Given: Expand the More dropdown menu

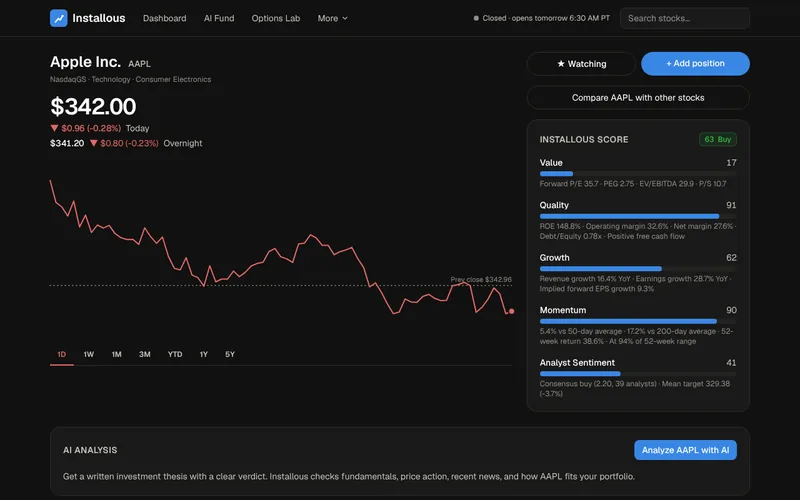Looking at the screenshot, I should [x=332, y=18].
